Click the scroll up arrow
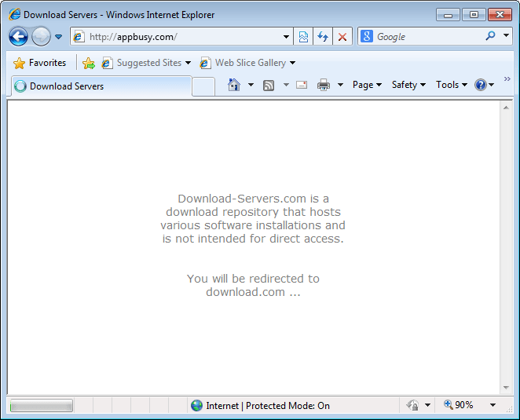Screen dimensions: 520x420 pyautogui.click(x=506, y=108)
